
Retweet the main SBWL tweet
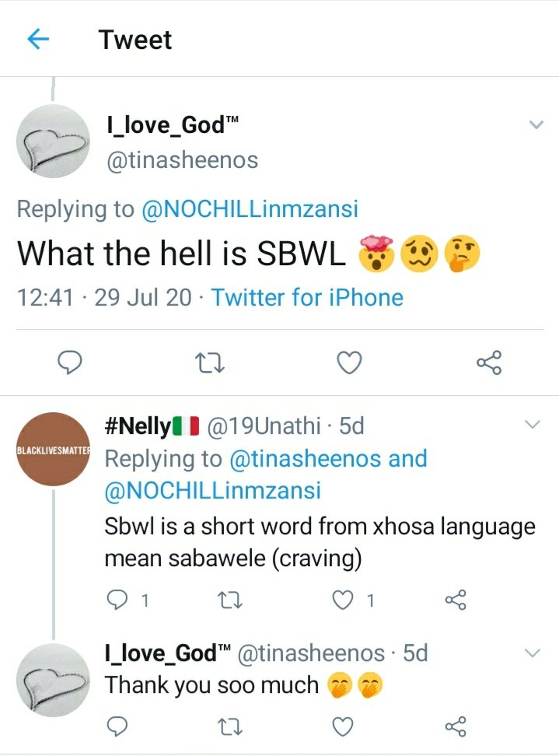[x=210, y=363]
